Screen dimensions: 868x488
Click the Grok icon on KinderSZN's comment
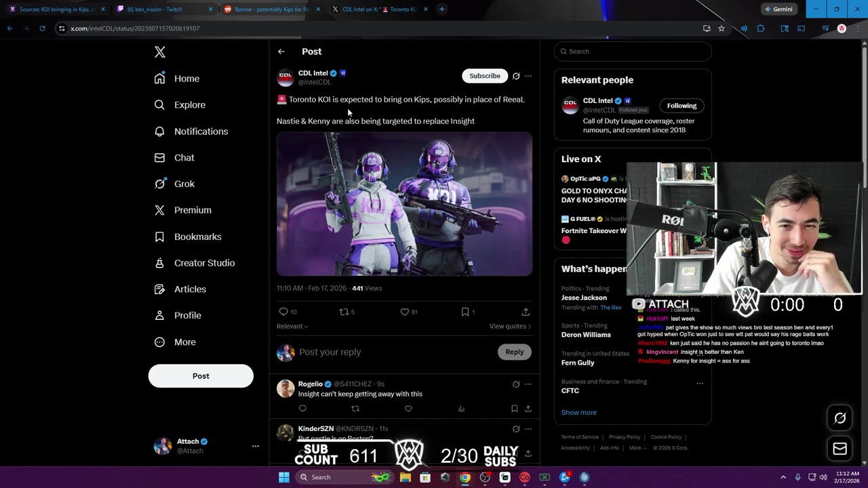(x=516, y=429)
